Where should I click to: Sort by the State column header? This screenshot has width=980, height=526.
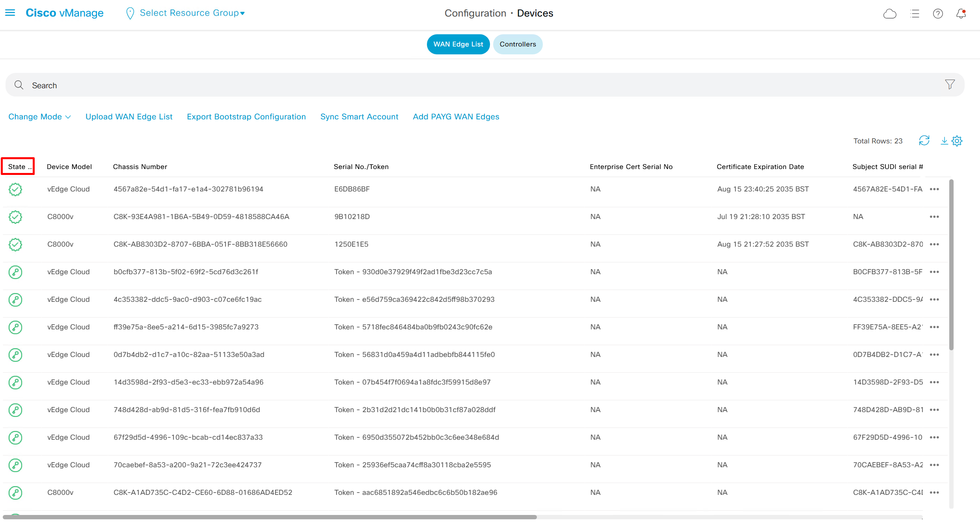click(x=18, y=166)
